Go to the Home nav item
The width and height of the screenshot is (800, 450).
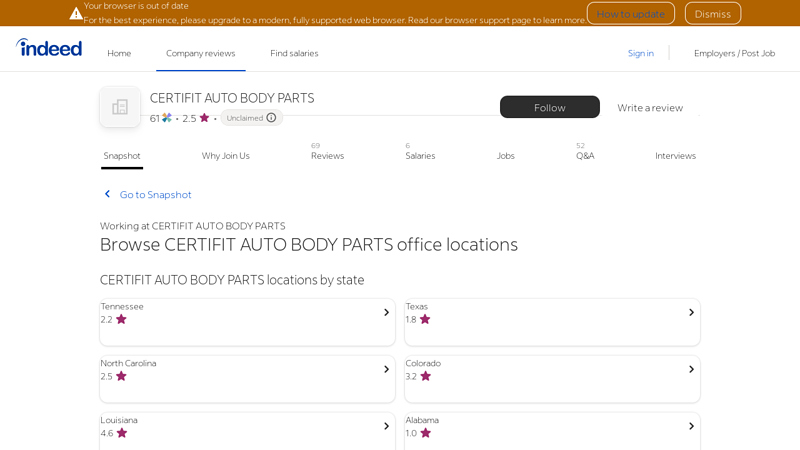point(119,53)
